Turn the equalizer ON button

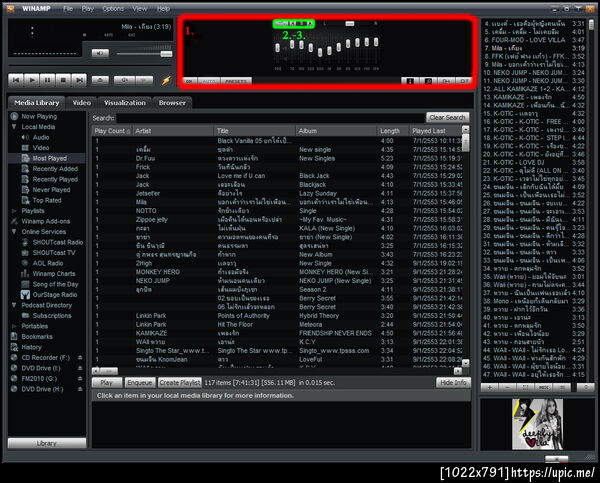tap(189, 81)
